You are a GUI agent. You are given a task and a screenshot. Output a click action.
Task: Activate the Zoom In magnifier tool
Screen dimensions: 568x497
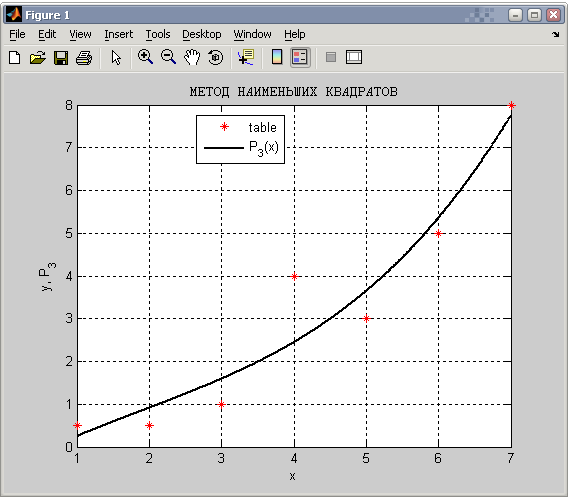[145, 57]
